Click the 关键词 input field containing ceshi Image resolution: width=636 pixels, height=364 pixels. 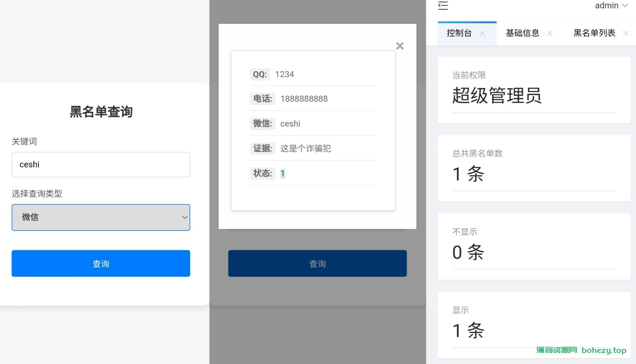pyautogui.click(x=101, y=165)
